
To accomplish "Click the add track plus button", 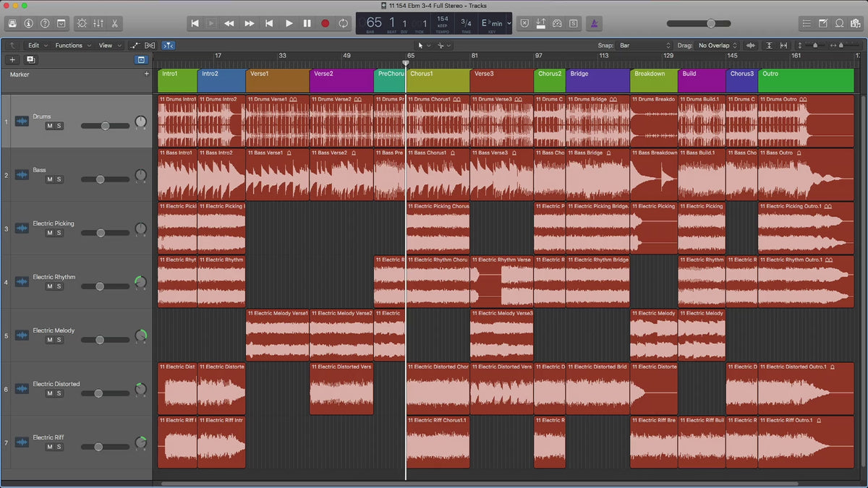I will 12,60.
